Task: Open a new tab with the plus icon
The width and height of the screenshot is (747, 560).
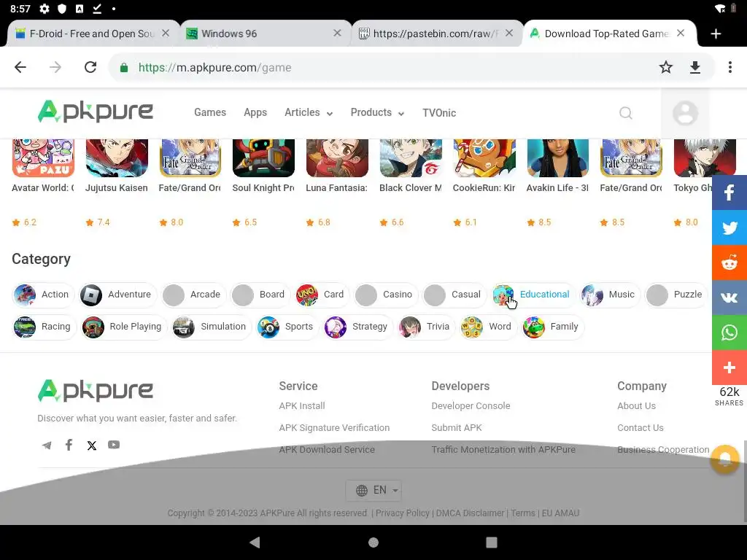Action: (x=716, y=34)
